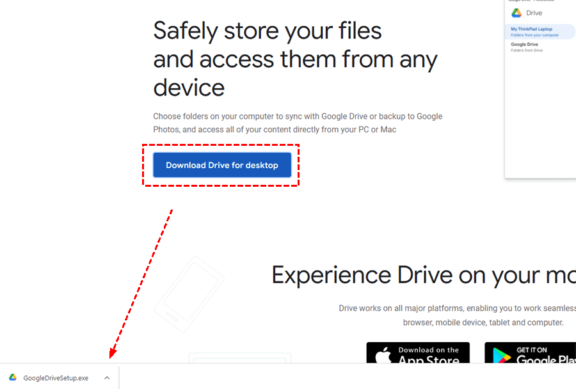Open the Get it on Google Play badge
This screenshot has width=576, height=392.
(530, 353)
